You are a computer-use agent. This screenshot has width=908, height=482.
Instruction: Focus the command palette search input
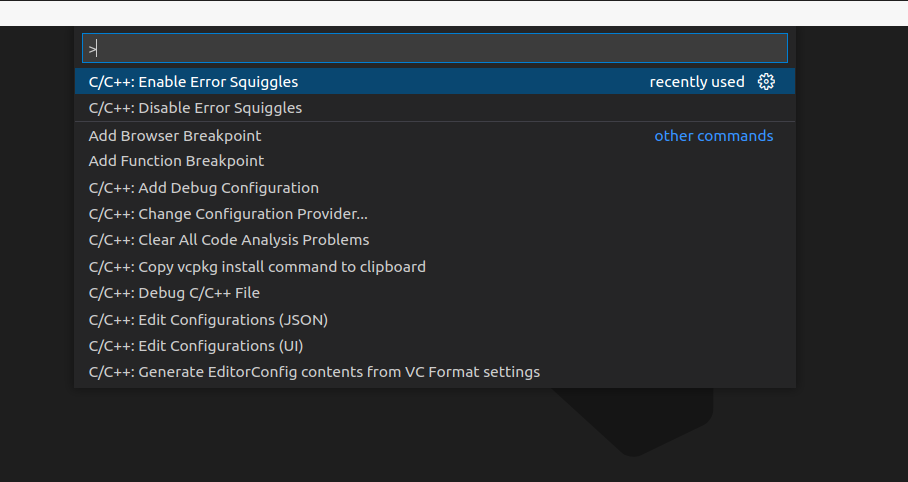[435, 48]
